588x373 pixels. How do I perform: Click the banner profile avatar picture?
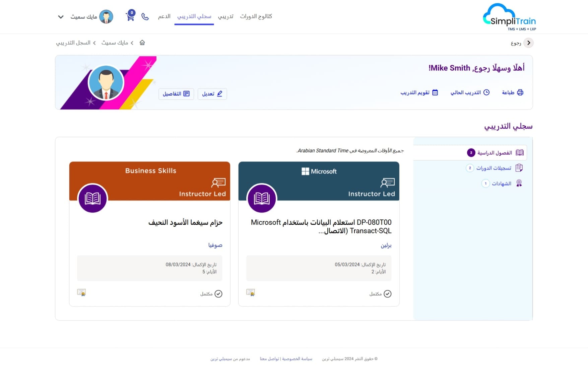(x=106, y=83)
